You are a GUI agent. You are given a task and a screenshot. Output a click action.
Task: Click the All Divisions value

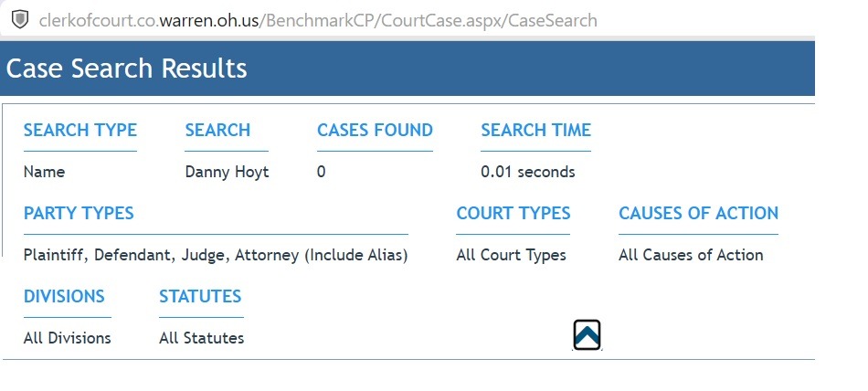67,338
